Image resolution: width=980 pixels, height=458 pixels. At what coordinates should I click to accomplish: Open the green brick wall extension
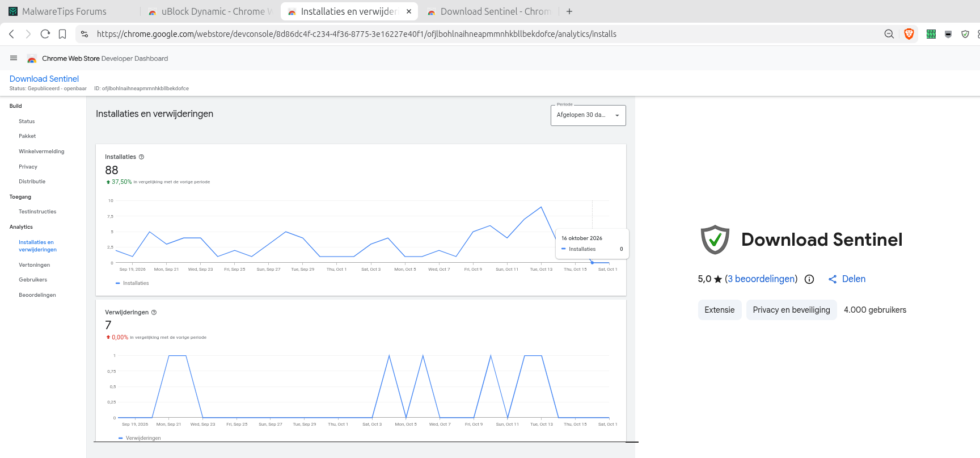click(x=931, y=34)
